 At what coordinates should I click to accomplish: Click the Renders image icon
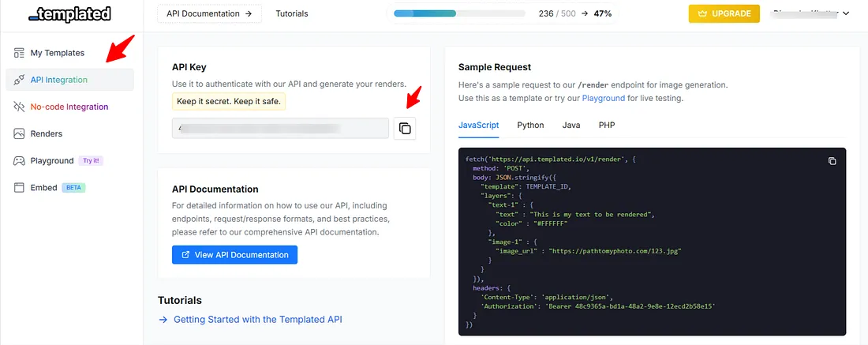(x=20, y=133)
